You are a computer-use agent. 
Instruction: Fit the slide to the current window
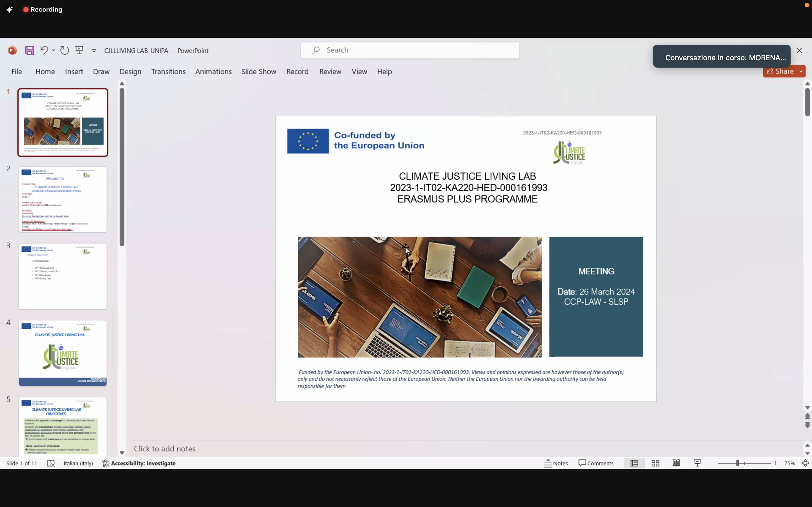(x=805, y=463)
